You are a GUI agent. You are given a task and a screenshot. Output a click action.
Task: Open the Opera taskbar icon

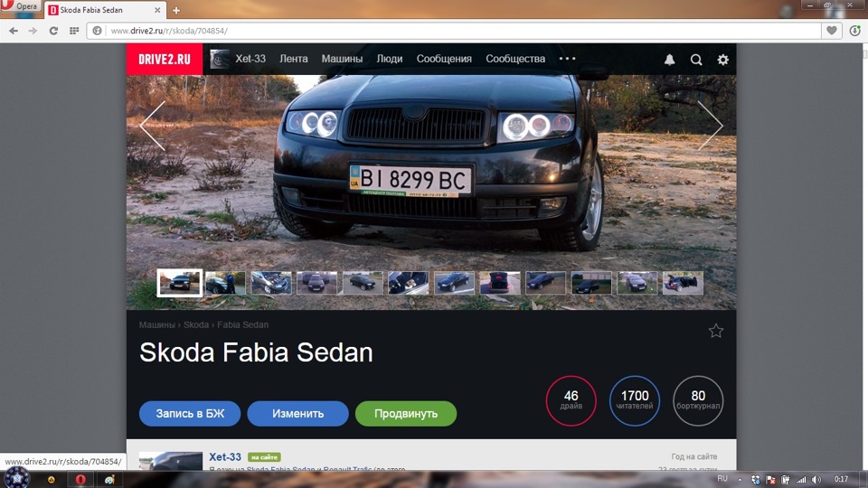80,480
